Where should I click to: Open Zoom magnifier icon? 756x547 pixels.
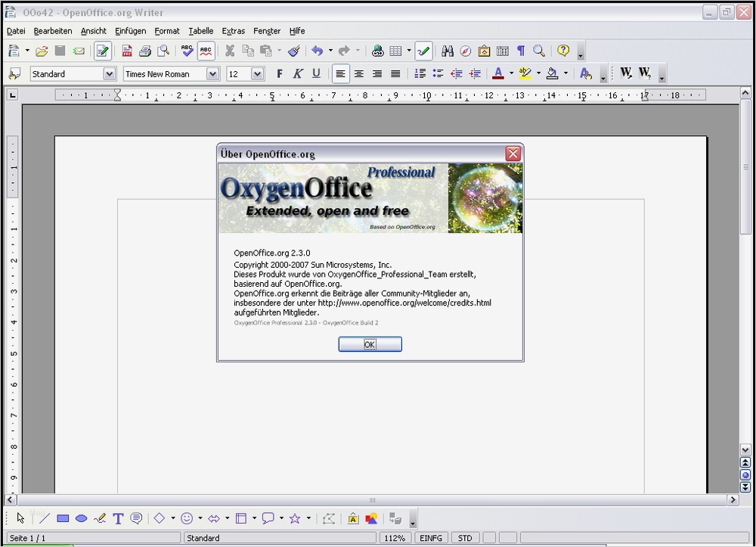click(539, 51)
